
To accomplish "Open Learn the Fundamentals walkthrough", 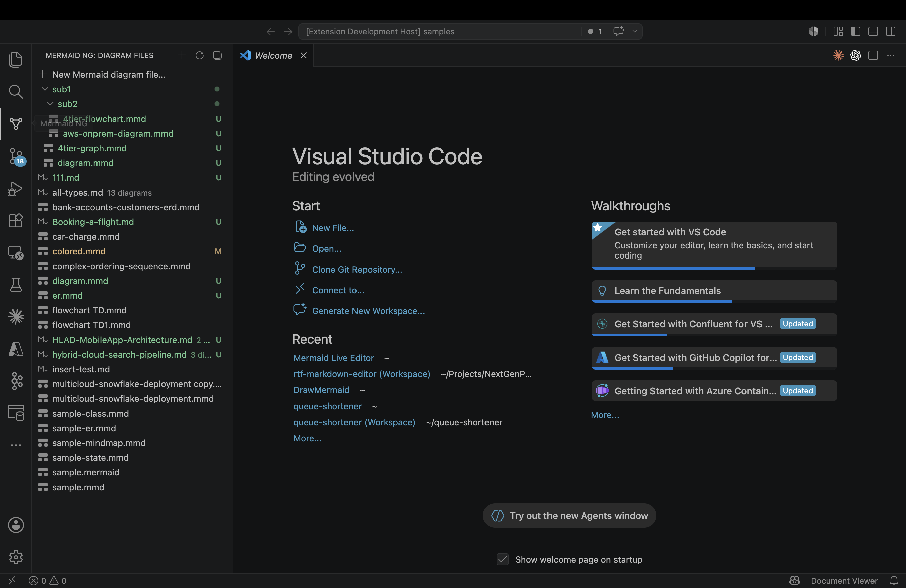I will (714, 291).
